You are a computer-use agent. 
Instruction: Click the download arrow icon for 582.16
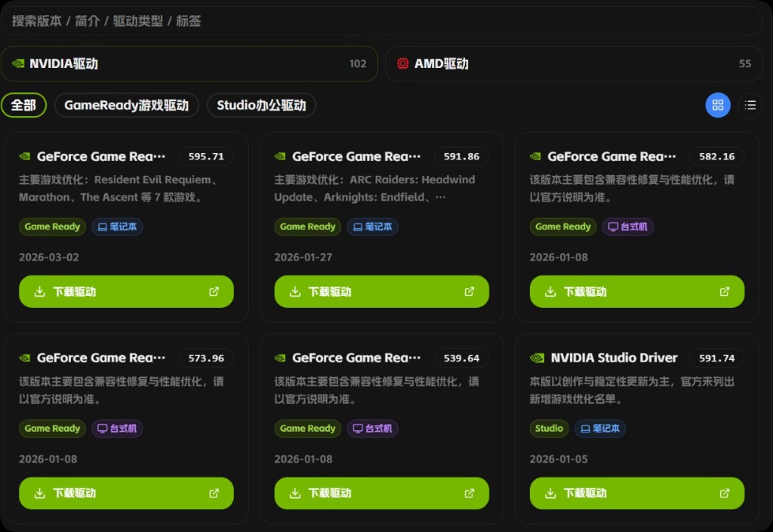550,291
